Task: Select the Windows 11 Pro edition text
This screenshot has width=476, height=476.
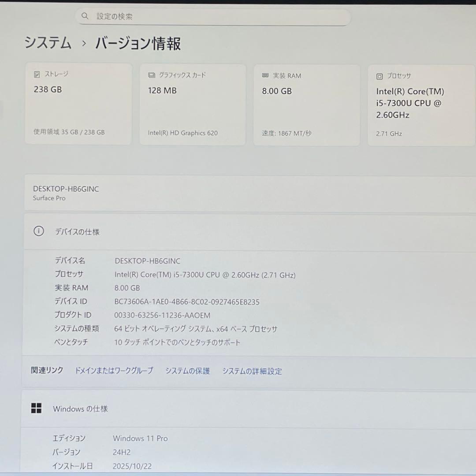Action: pos(140,438)
